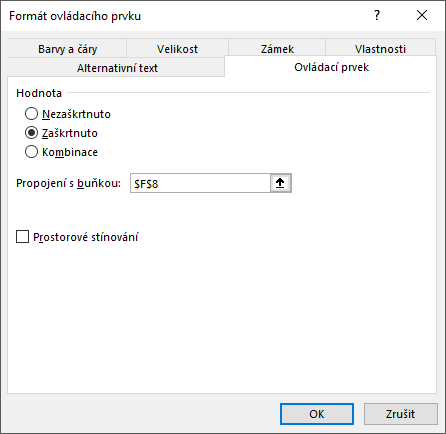Click the Formát ovládacího prvku title bar
The height and width of the screenshot is (434, 446).
[x=187, y=16]
